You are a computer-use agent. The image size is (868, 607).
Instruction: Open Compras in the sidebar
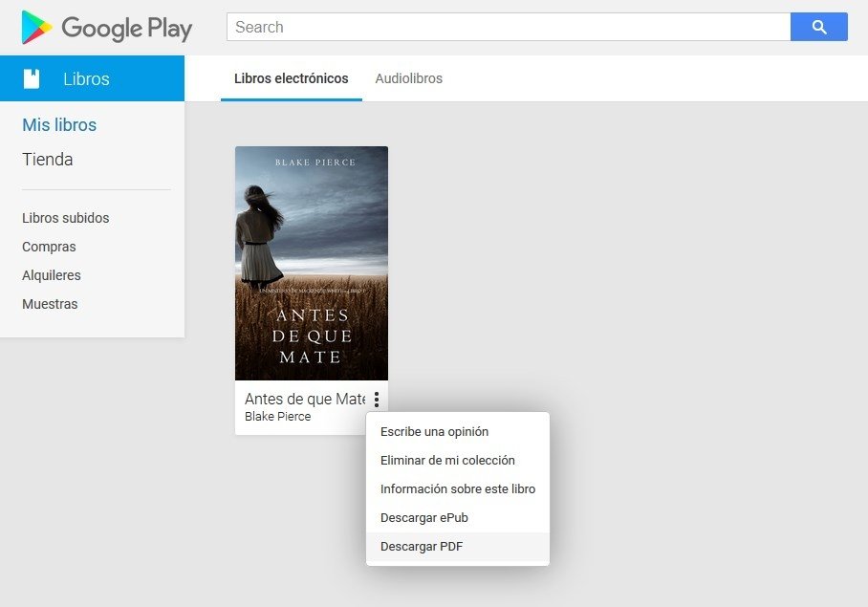49,247
